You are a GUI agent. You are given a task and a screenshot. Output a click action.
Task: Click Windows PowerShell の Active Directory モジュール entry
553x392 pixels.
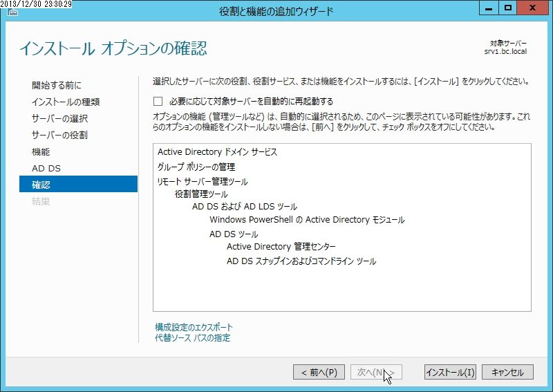[x=307, y=220]
